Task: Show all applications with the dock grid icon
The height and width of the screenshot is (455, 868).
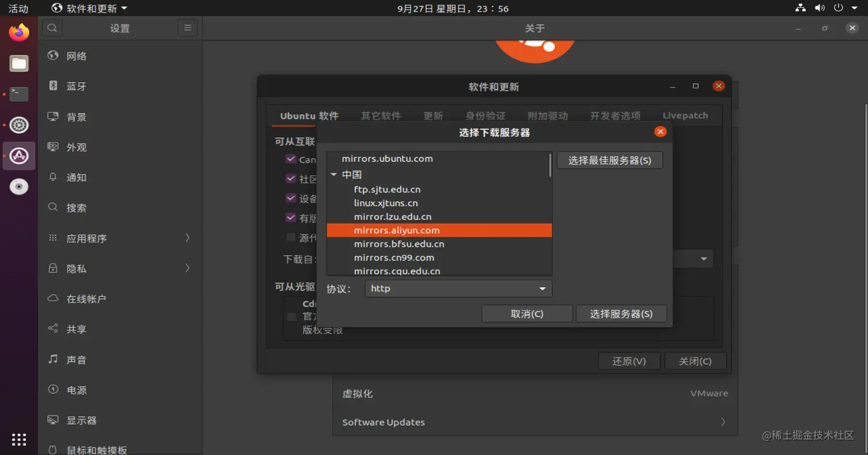Action: (19, 439)
